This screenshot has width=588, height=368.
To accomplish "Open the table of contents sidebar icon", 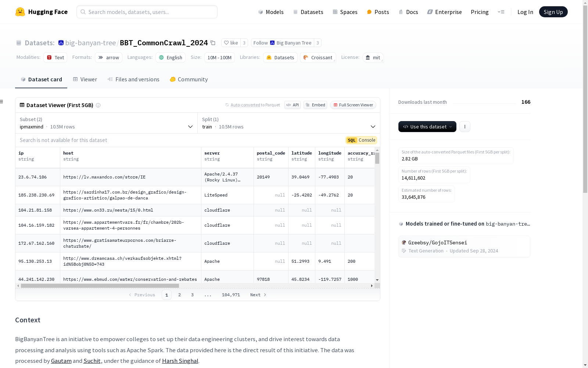I will point(2,102).
